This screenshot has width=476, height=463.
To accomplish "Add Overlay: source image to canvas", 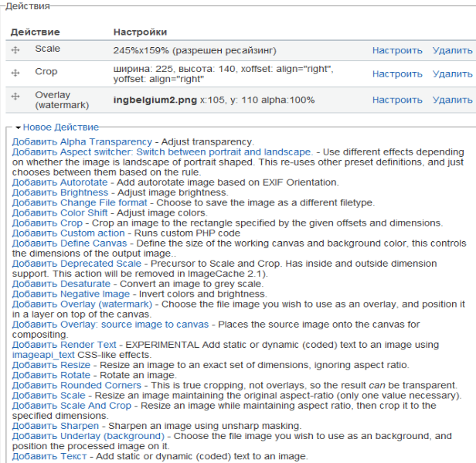I will coord(110,325).
